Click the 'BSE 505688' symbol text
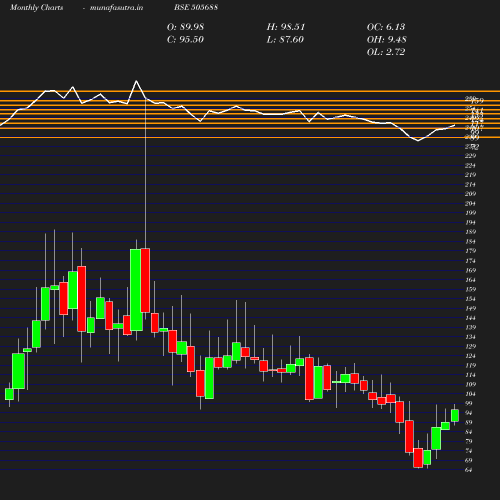500x500 pixels. point(196,7)
